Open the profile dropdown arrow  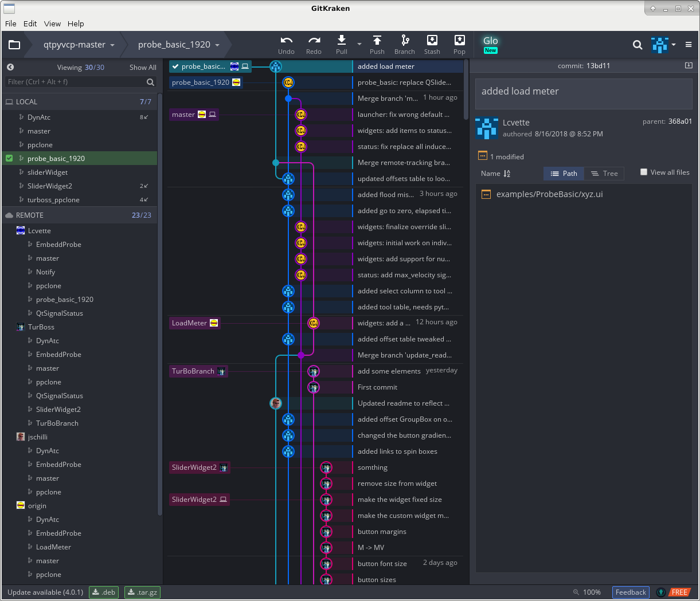[x=674, y=45]
